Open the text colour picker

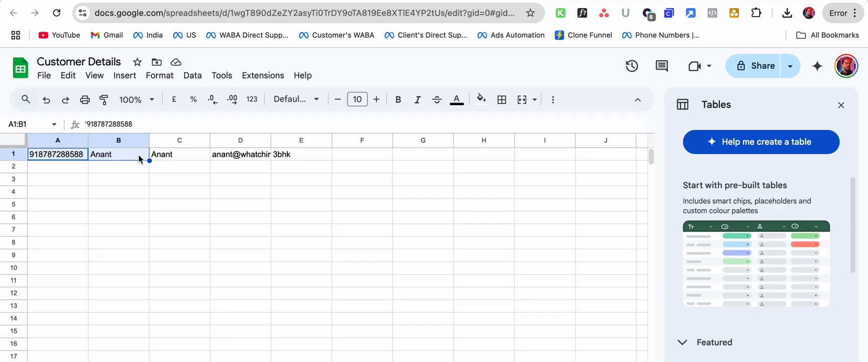457,100
